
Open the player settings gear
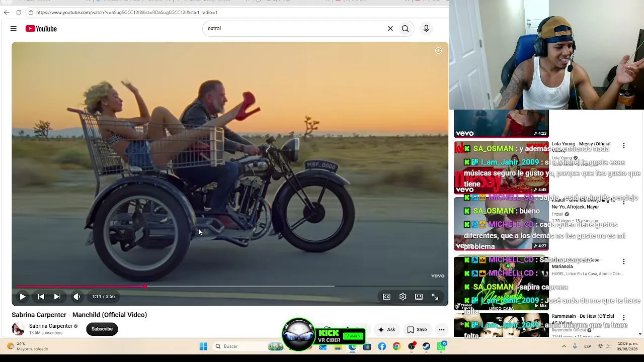[x=403, y=297]
